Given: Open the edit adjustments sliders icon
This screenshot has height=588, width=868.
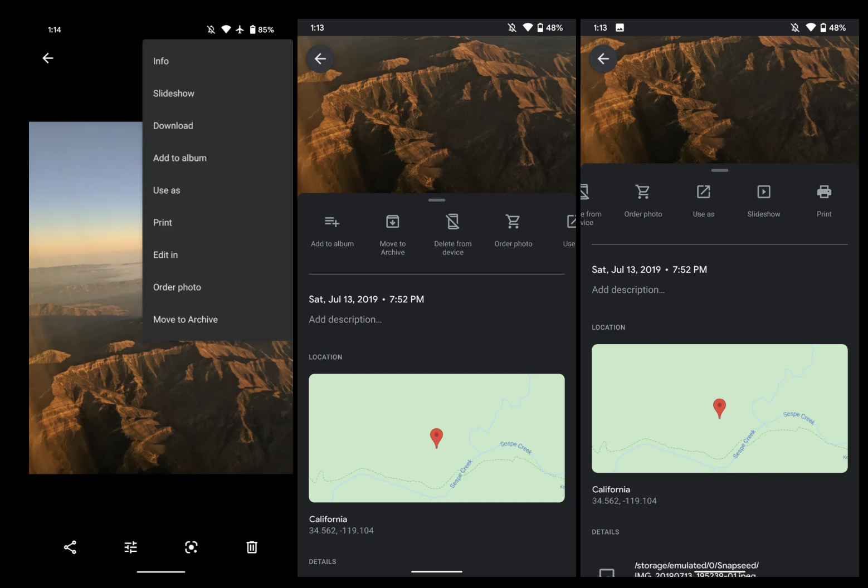Looking at the screenshot, I should click(130, 547).
